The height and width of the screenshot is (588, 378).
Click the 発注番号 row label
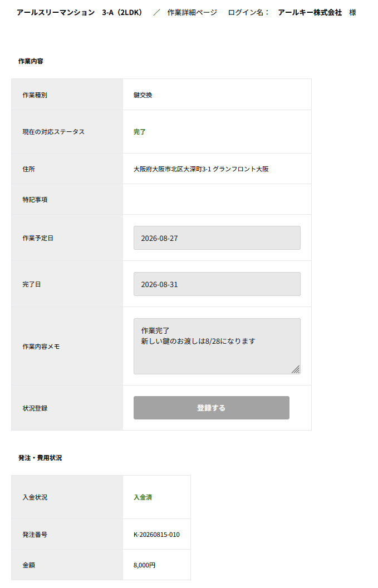[35, 535]
